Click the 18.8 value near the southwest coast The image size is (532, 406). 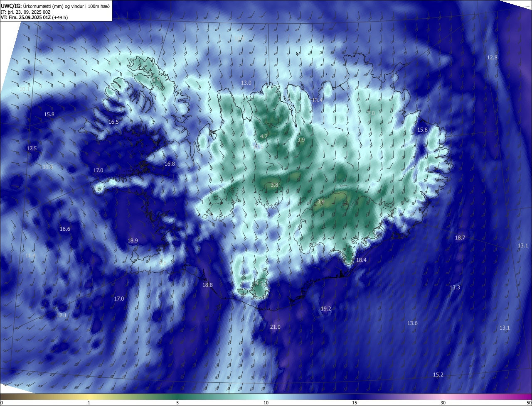click(x=207, y=285)
